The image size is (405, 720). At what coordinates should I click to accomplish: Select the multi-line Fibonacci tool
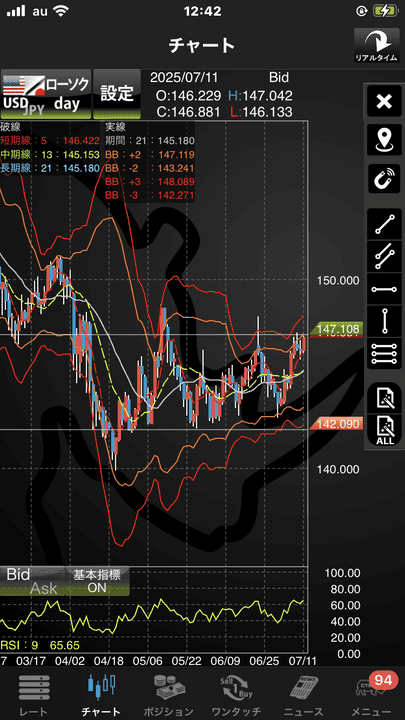[384, 354]
